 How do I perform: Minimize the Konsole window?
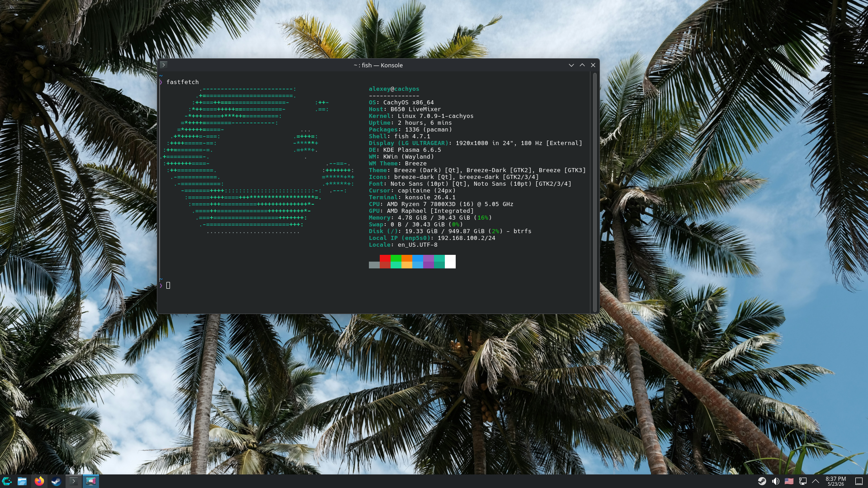tap(571, 65)
